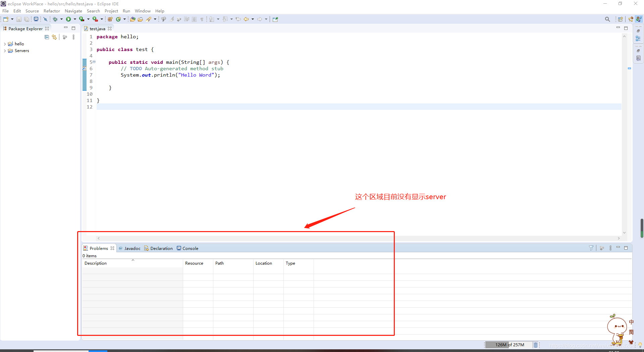Open the Window menu
Viewport: 644px width, 352px height.
click(x=143, y=11)
